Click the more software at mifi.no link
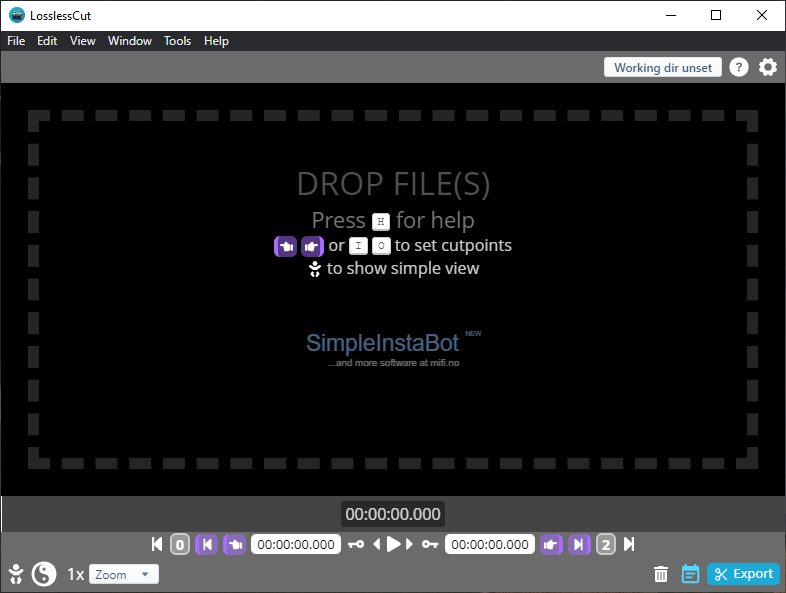This screenshot has width=786, height=593. pyautogui.click(x=394, y=363)
